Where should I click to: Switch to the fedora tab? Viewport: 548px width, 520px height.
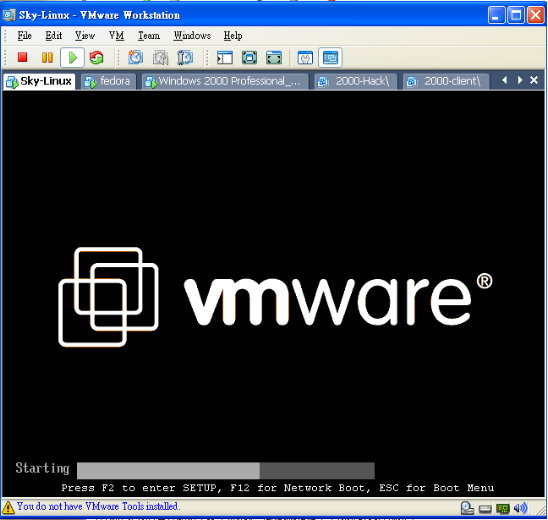[109, 81]
